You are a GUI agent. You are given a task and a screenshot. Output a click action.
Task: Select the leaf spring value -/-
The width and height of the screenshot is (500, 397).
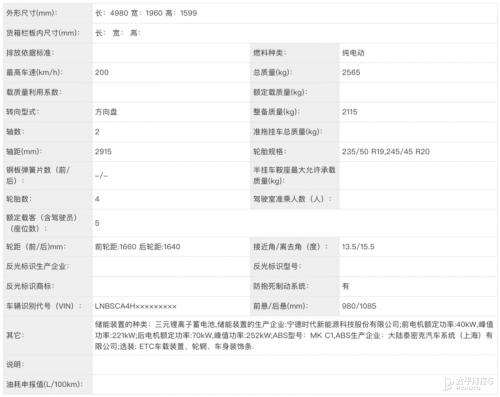click(x=101, y=175)
